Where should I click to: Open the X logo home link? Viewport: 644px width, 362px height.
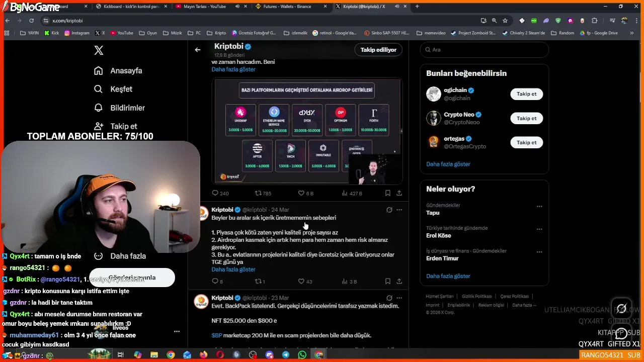tap(99, 50)
